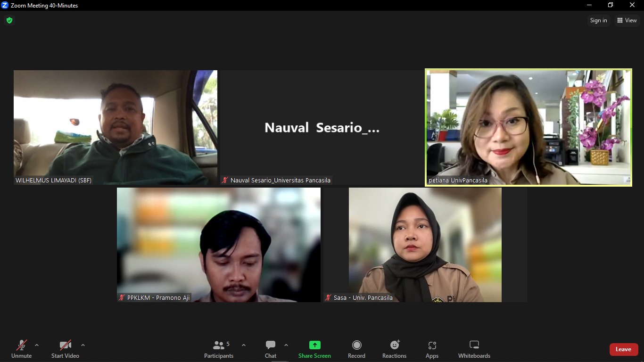Click the Zoom logo in title bar
The height and width of the screenshot is (362, 644).
click(5, 5)
